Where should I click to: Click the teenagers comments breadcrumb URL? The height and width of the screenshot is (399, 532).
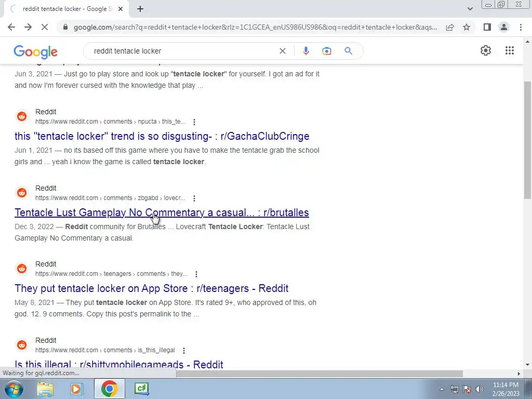coord(111,274)
